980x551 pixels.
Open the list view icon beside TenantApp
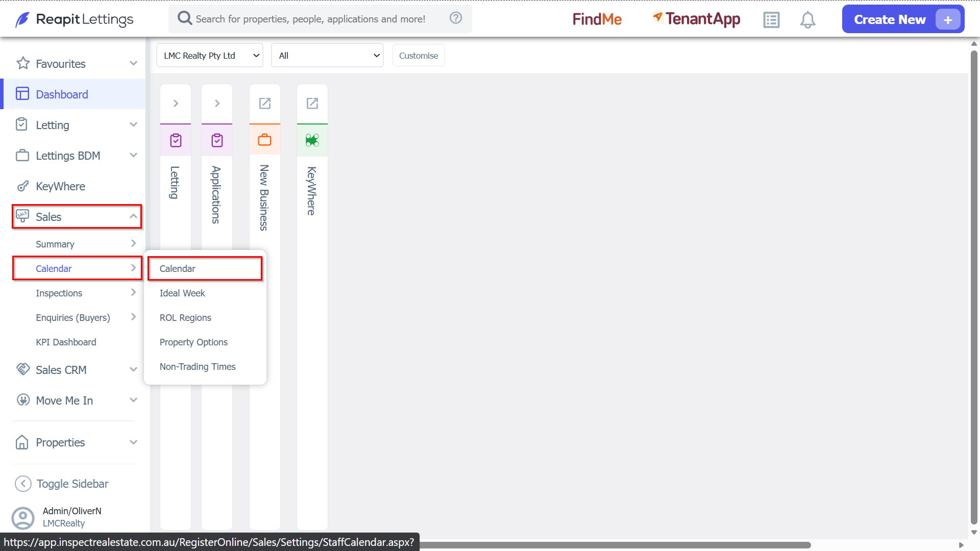(x=771, y=20)
